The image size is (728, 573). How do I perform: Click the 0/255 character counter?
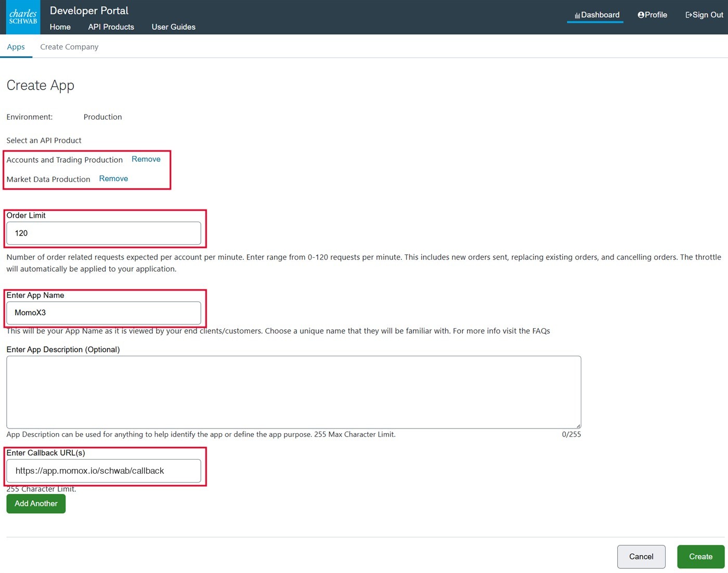coord(571,434)
